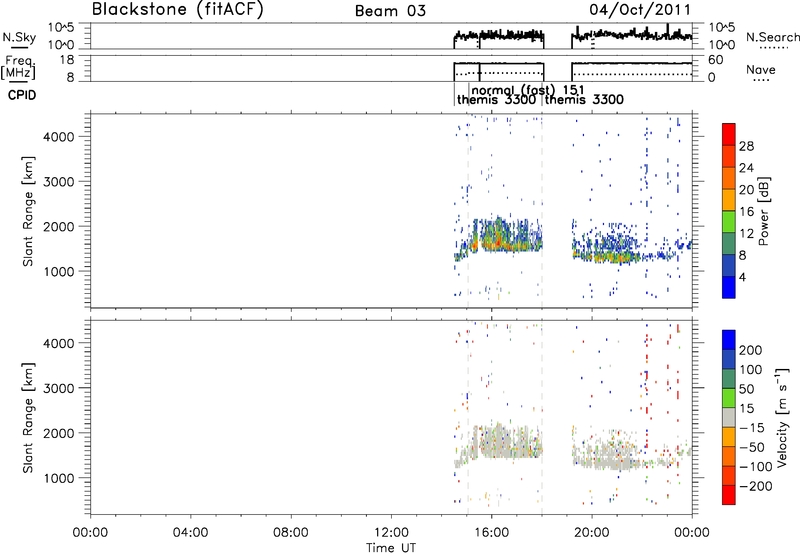
Task: Click the "Power [dB]" color bar title
Action: tap(764, 211)
